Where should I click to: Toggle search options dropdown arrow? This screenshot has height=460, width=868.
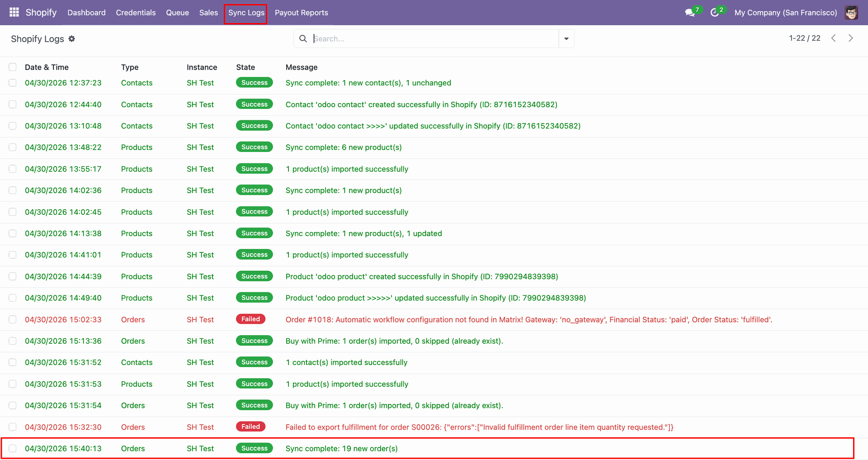pyautogui.click(x=566, y=39)
